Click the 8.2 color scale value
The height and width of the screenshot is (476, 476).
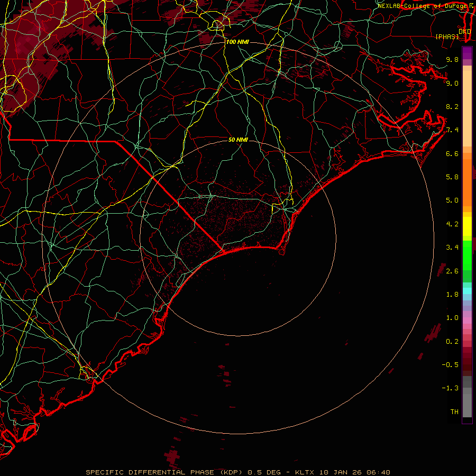coord(452,106)
